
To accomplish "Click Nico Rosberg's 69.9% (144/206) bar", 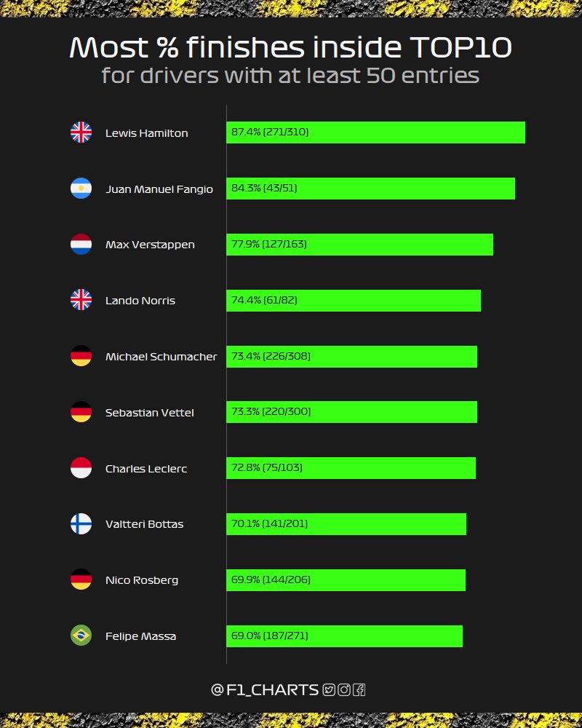I will (x=346, y=580).
